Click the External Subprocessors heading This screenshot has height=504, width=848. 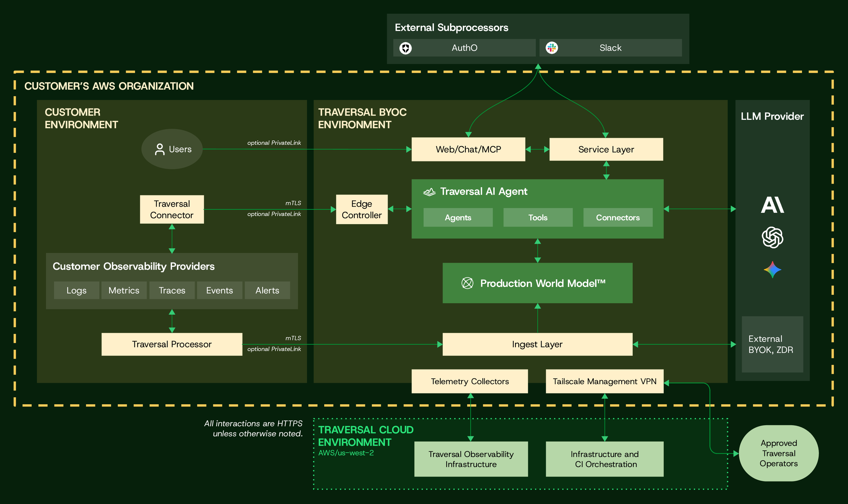click(x=451, y=28)
